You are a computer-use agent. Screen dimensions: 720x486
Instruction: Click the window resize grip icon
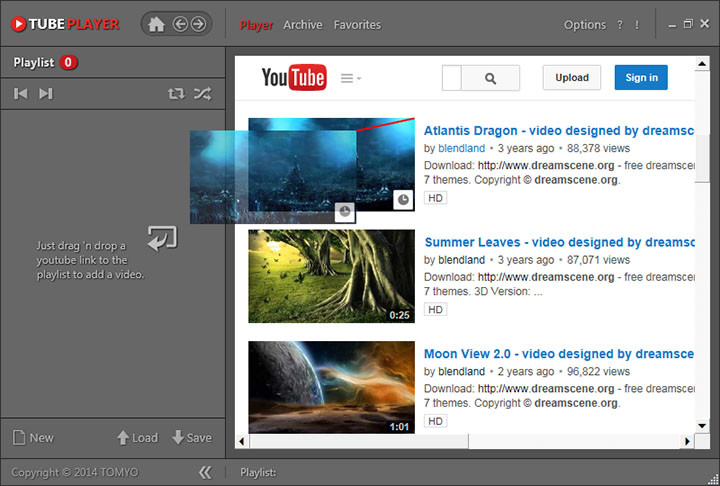click(714, 480)
